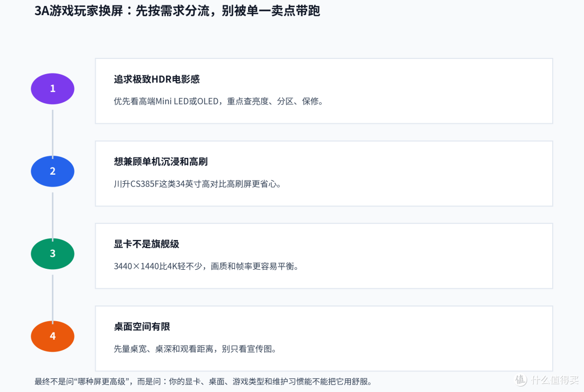This screenshot has height=392, width=584.
Task: Select the text 先量桌宽、桌深和观看距离
Action: pos(163,349)
